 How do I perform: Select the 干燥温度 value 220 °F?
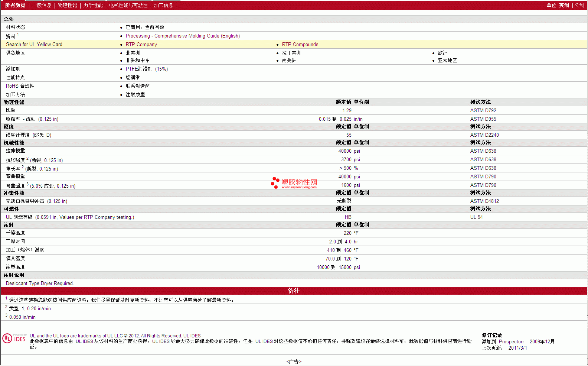tap(351, 233)
